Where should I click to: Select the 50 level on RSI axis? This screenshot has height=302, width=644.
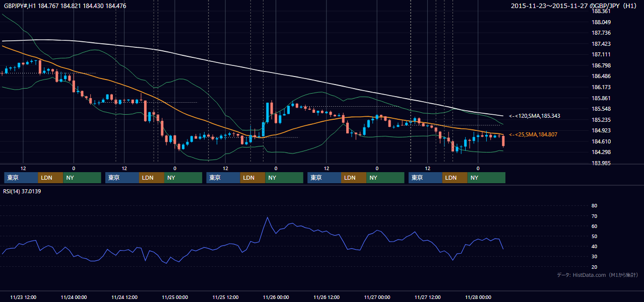click(594, 236)
